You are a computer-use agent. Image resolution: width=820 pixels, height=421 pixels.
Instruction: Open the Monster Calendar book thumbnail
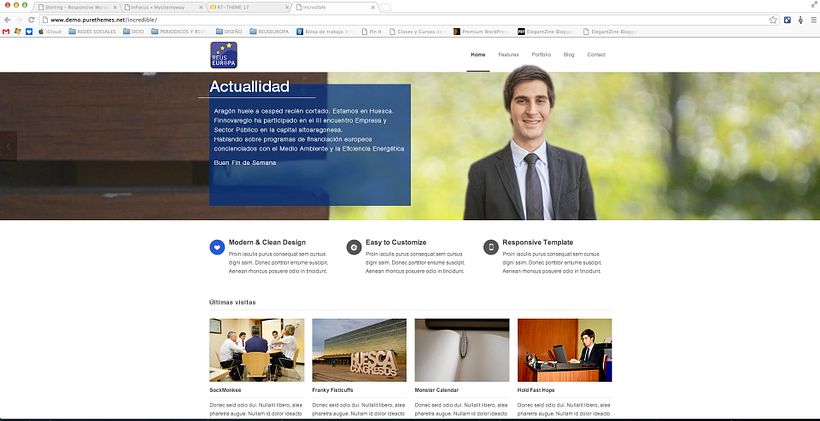(462, 350)
